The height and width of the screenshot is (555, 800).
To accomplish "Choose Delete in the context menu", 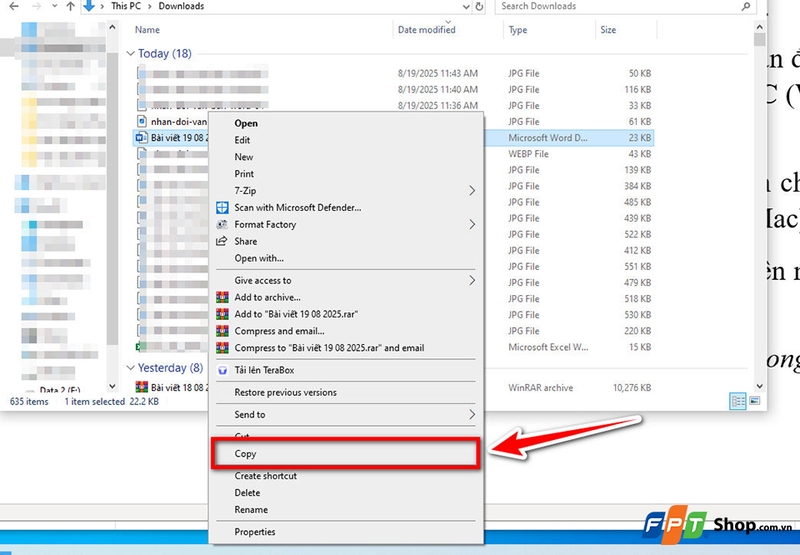I will coord(345,492).
